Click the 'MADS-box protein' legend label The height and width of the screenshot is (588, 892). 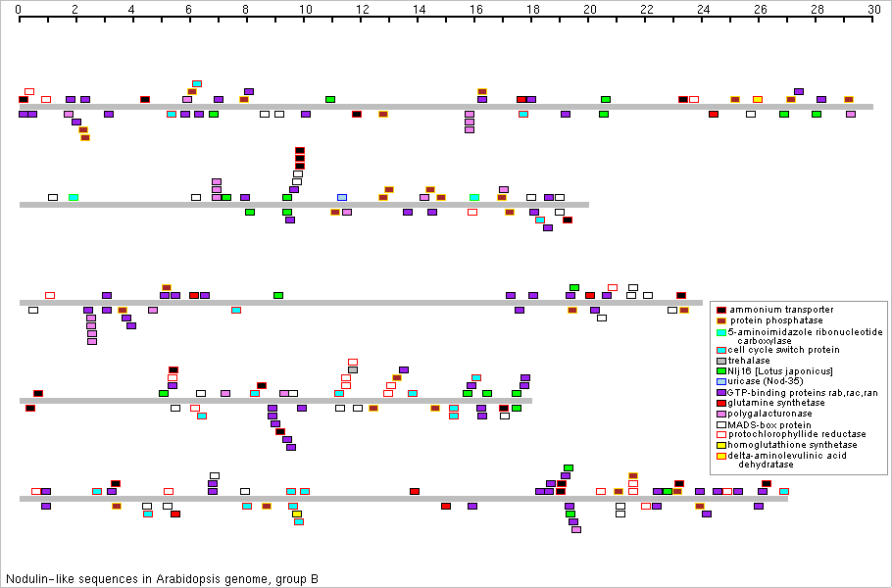click(x=769, y=424)
